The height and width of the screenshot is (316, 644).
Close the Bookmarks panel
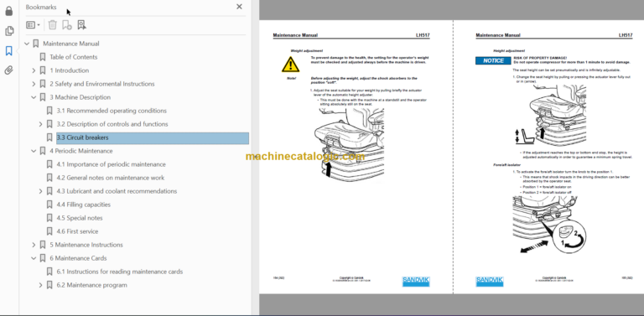239,7
